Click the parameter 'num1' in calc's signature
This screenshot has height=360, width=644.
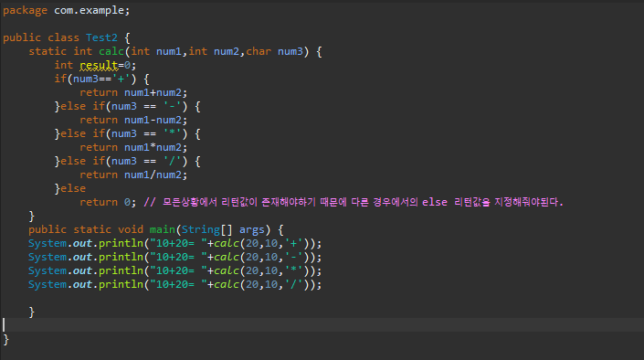click(169, 51)
